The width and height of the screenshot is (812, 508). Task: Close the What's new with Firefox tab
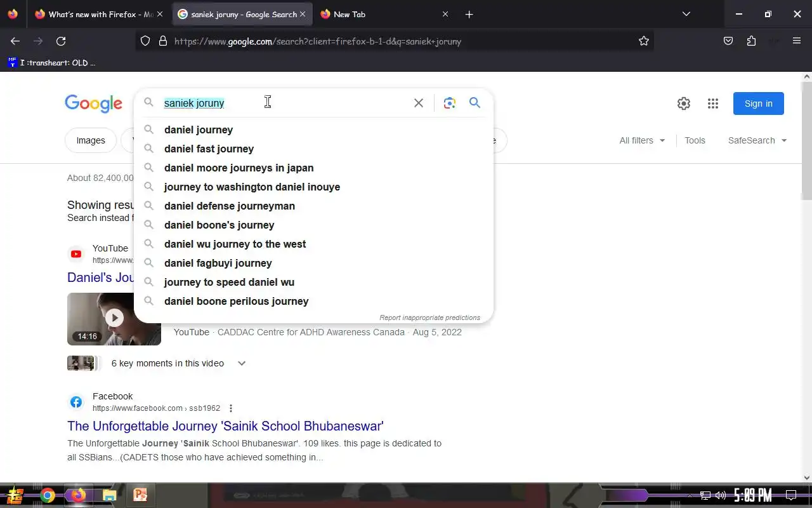point(160,14)
